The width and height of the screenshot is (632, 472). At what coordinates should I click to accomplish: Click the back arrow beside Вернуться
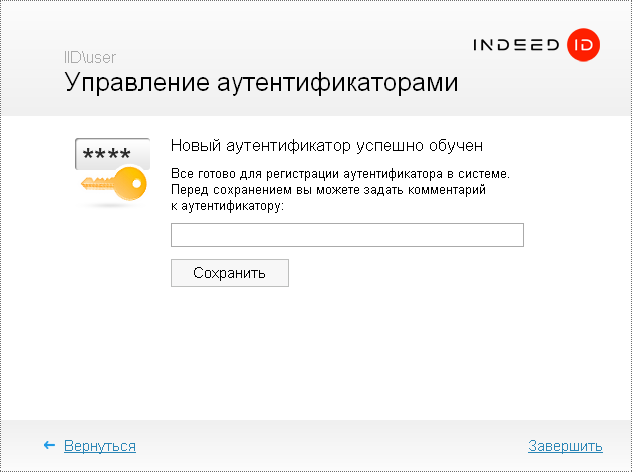(49, 446)
